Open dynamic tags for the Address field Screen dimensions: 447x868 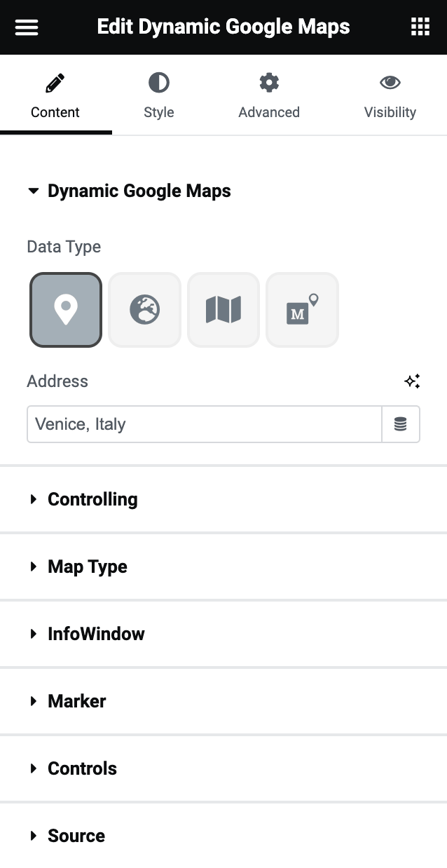click(401, 423)
